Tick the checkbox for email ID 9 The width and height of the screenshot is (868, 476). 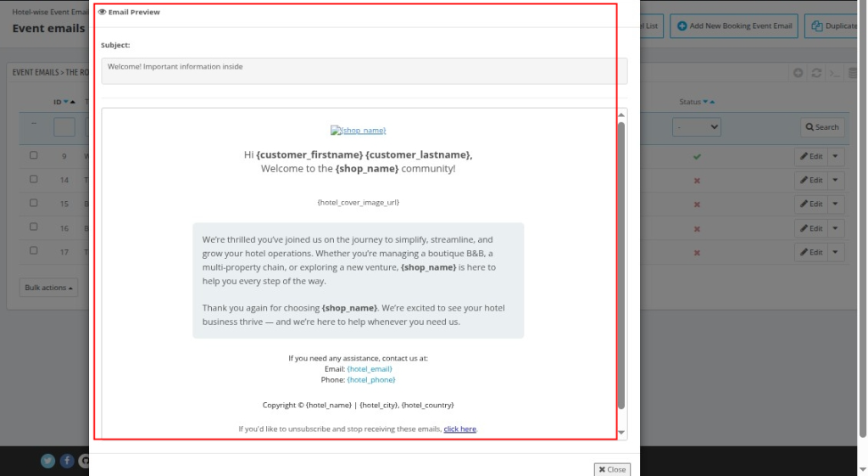click(34, 155)
